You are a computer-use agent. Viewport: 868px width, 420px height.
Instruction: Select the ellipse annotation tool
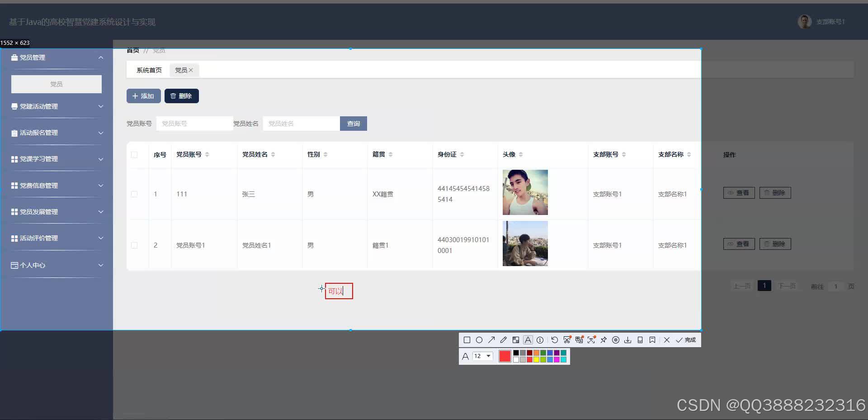479,340
